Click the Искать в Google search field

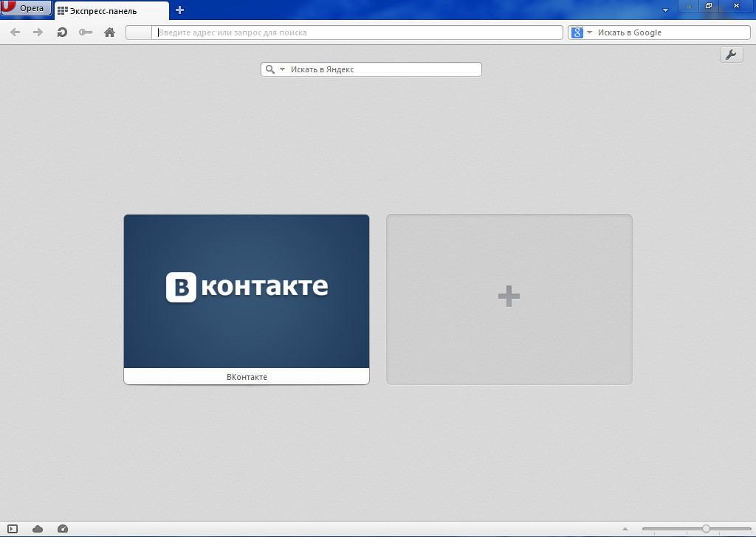672,32
